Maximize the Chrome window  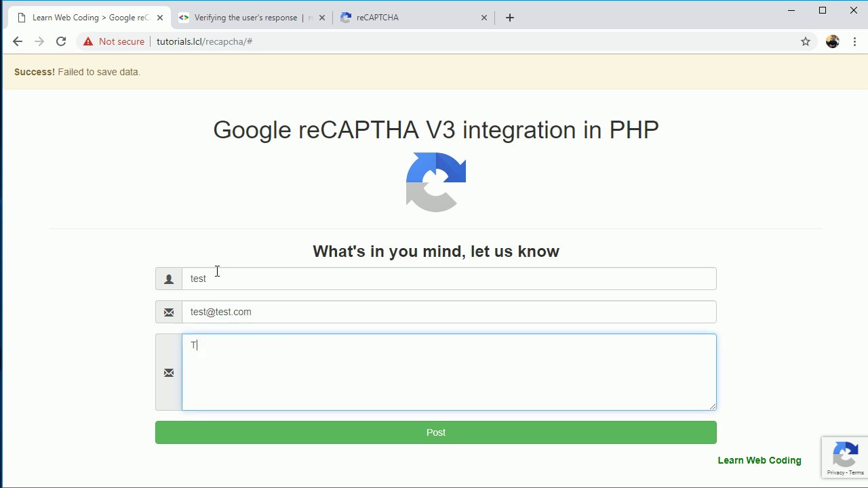tap(823, 10)
